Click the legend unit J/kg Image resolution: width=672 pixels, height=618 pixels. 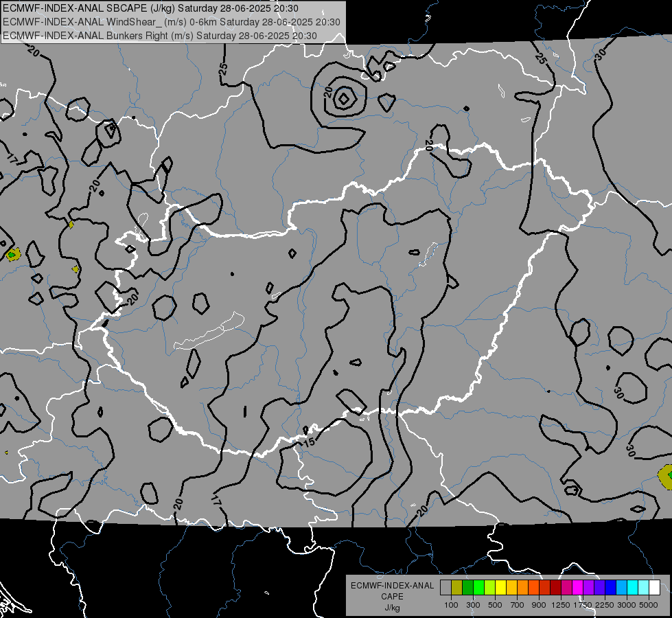click(x=392, y=608)
